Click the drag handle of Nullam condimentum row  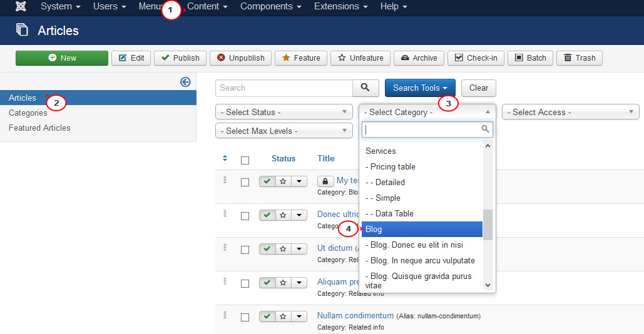tap(225, 315)
